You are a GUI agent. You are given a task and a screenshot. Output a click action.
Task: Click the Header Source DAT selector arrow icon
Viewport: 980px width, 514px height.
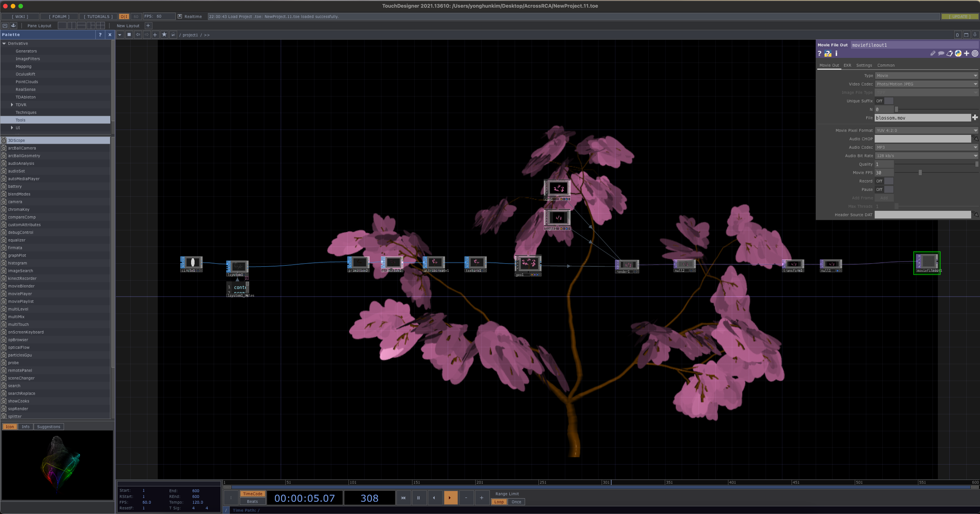coord(975,214)
